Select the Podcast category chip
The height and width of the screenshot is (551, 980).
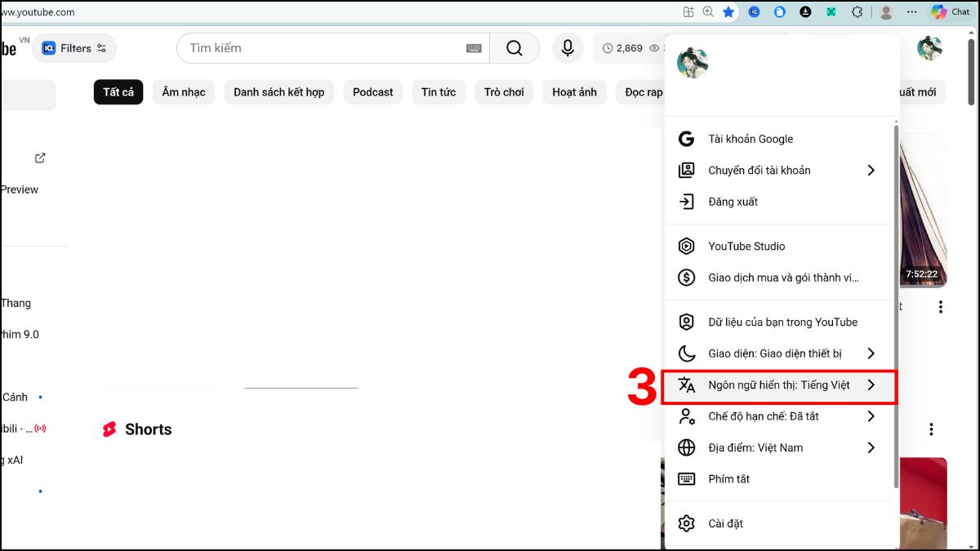coord(373,92)
